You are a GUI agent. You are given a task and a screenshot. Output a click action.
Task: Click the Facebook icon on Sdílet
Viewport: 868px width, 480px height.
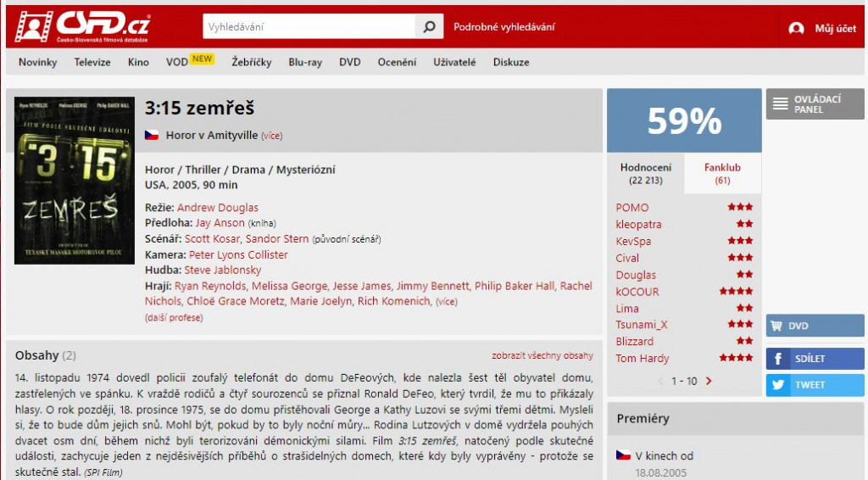pos(778,359)
